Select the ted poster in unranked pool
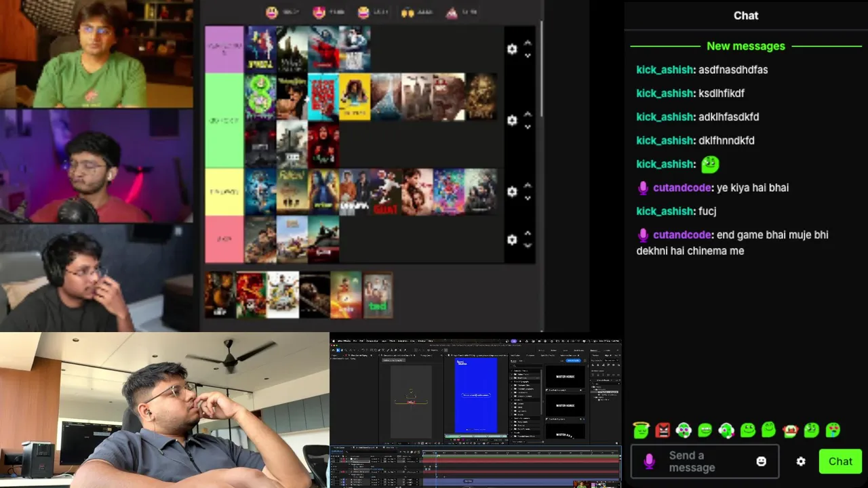868x488 pixels. point(378,296)
